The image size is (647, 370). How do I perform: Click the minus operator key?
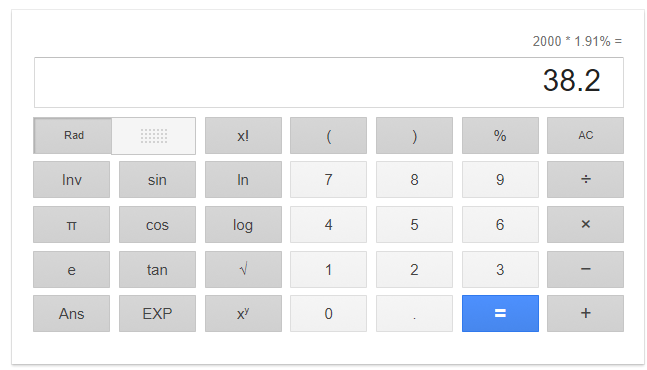585,269
